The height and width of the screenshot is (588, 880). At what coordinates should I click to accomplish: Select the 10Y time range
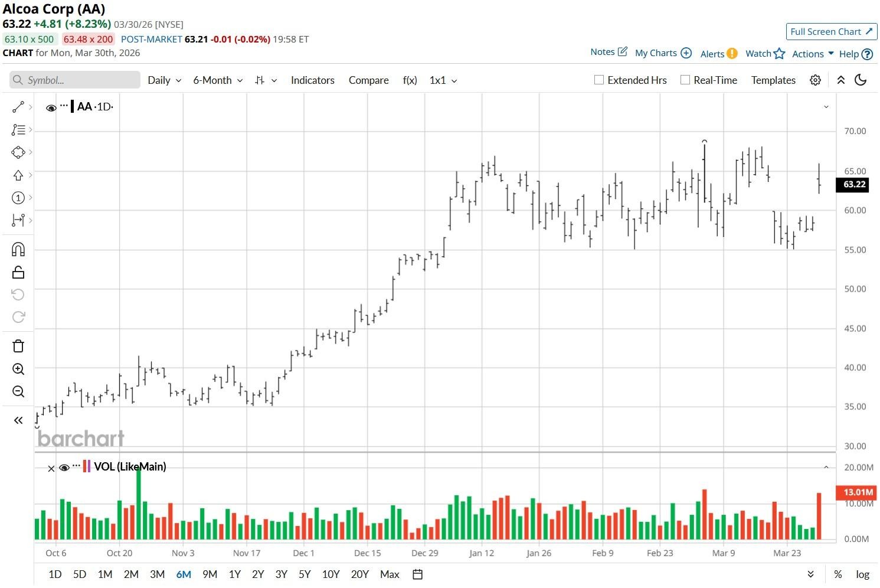(x=331, y=574)
